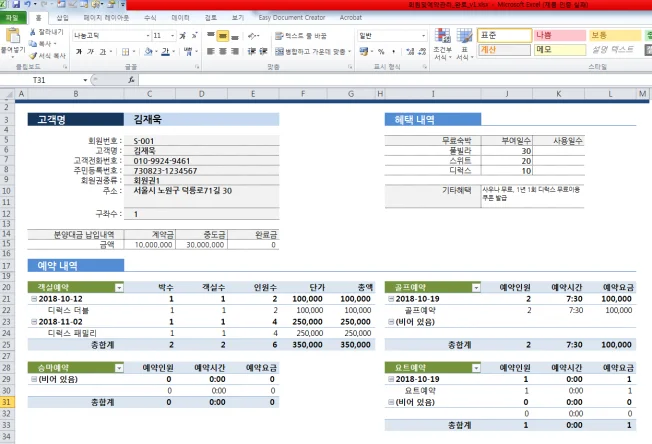
Task: Switch to Insert (삽입) tab
Action: (x=62, y=17)
